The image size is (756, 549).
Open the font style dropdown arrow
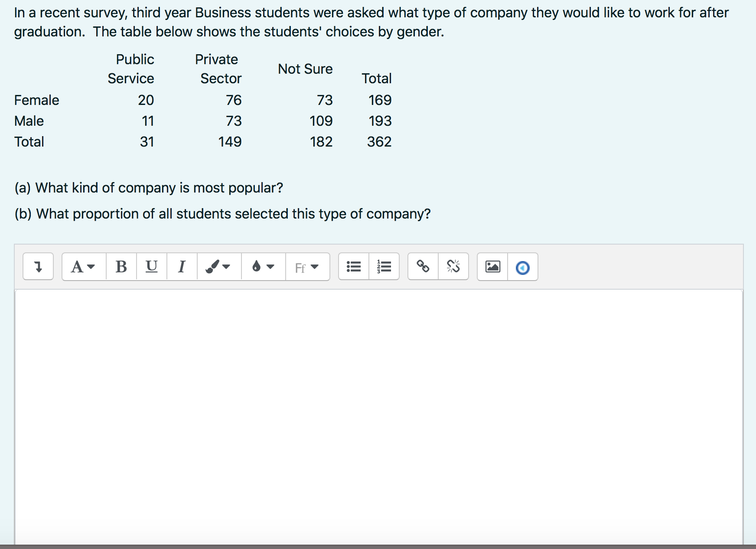pyautogui.click(x=91, y=268)
